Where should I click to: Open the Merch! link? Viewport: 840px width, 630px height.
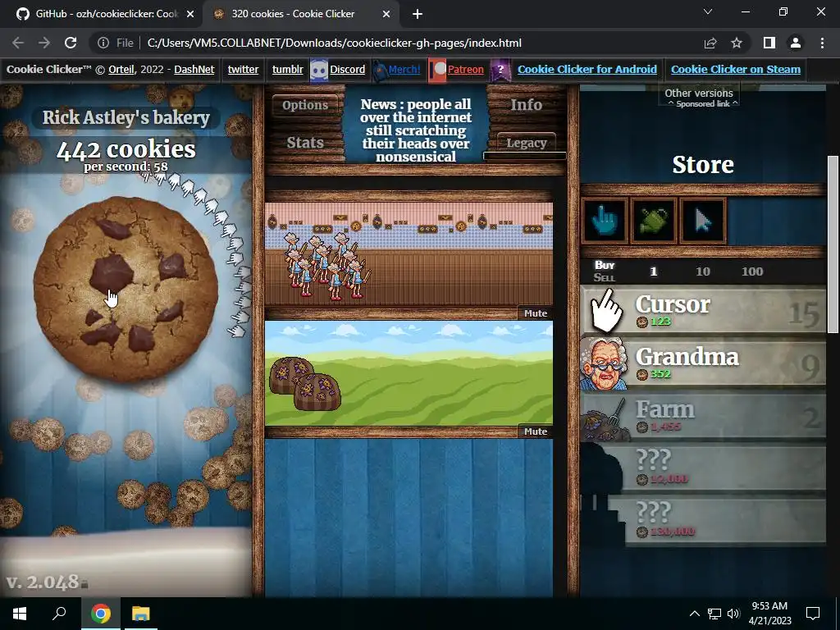tap(404, 69)
